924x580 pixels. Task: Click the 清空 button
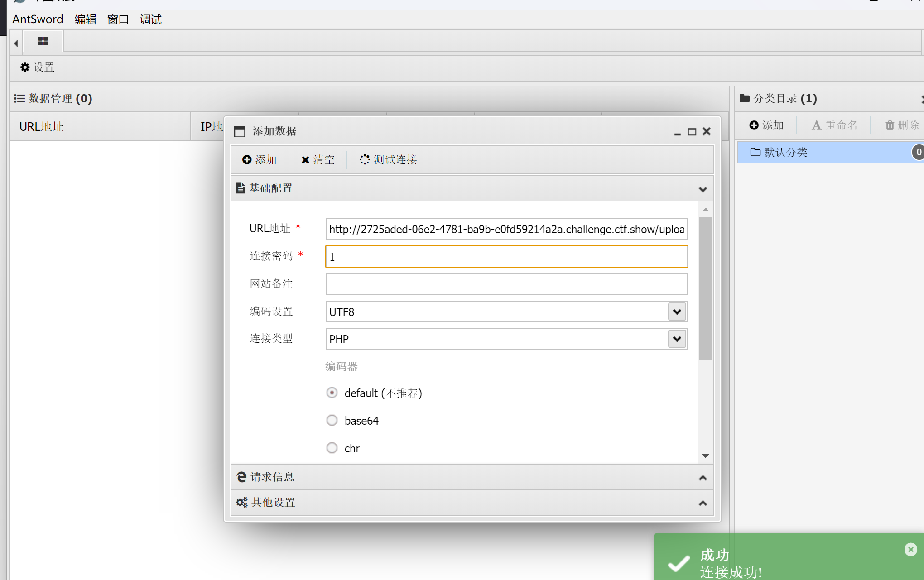[318, 159]
